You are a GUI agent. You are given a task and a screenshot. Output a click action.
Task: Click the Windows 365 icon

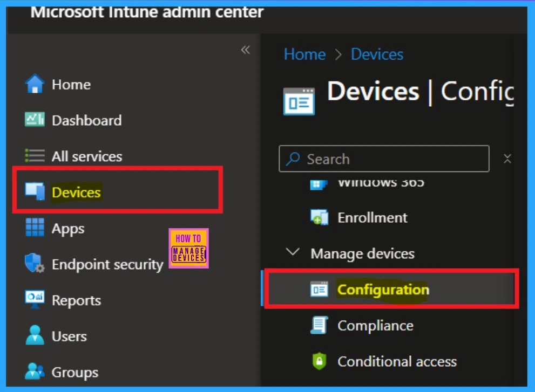coord(319,184)
